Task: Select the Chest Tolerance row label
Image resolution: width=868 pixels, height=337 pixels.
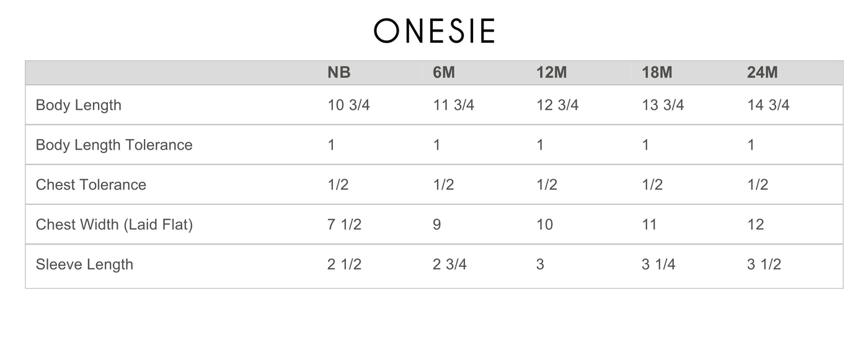Action: pyautogui.click(x=91, y=184)
